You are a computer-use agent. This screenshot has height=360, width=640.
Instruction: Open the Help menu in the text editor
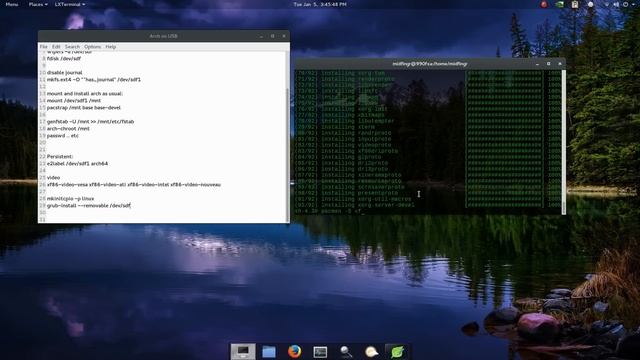(111, 47)
